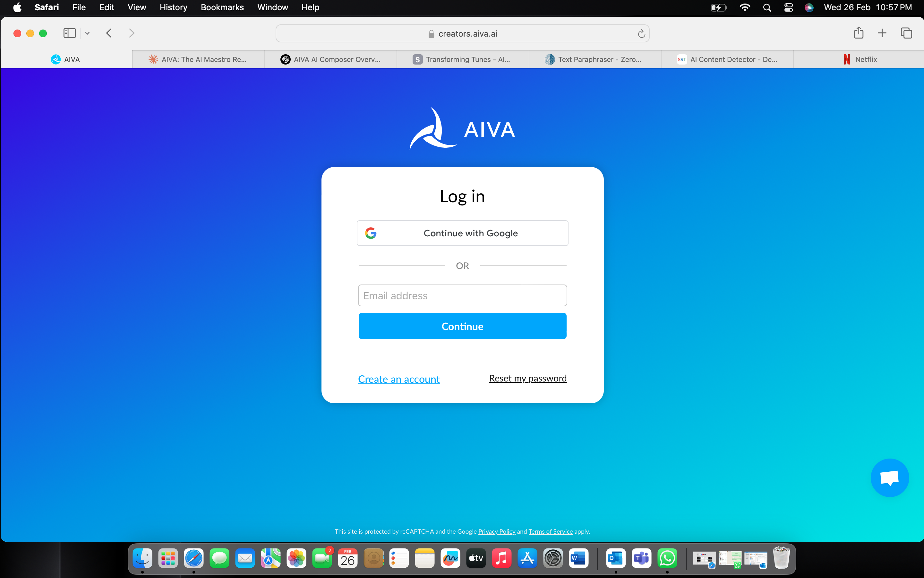The height and width of the screenshot is (578, 924).
Task: Open Notes from the Dock
Action: click(424, 558)
